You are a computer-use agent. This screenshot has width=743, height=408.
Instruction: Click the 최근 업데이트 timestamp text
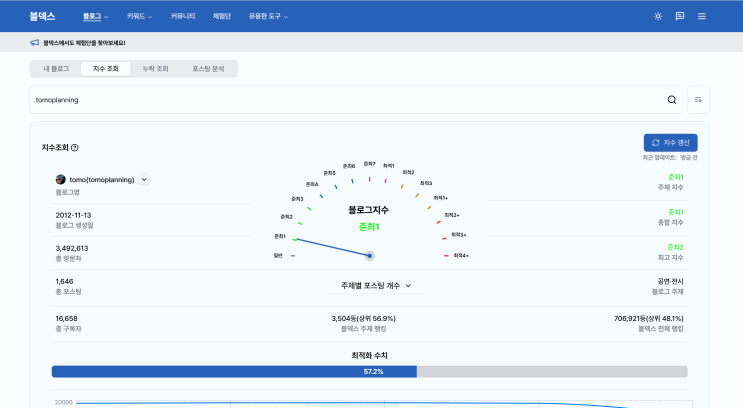click(x=670, y=157)
